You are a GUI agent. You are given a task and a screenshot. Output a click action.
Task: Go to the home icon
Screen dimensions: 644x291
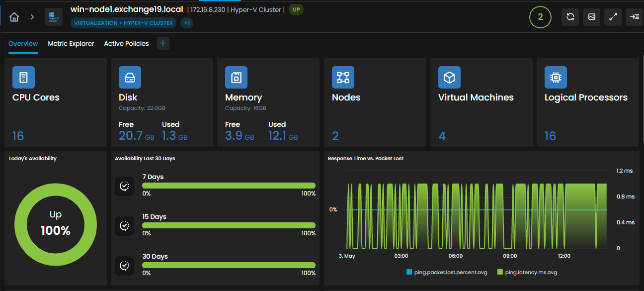14,17
